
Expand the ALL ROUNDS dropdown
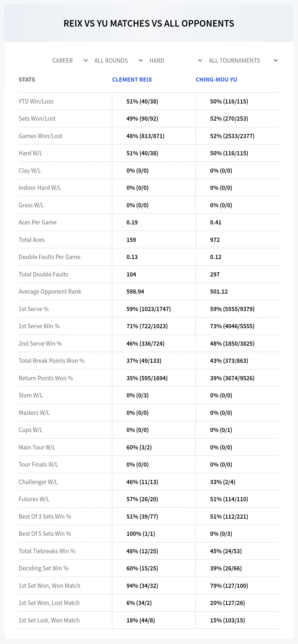(x=118, y=61)
